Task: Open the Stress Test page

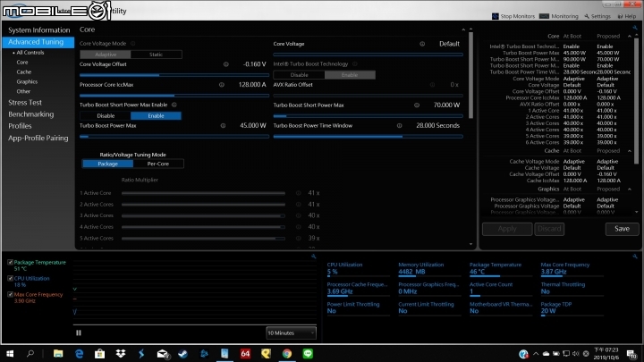Action: pos(25,103)
